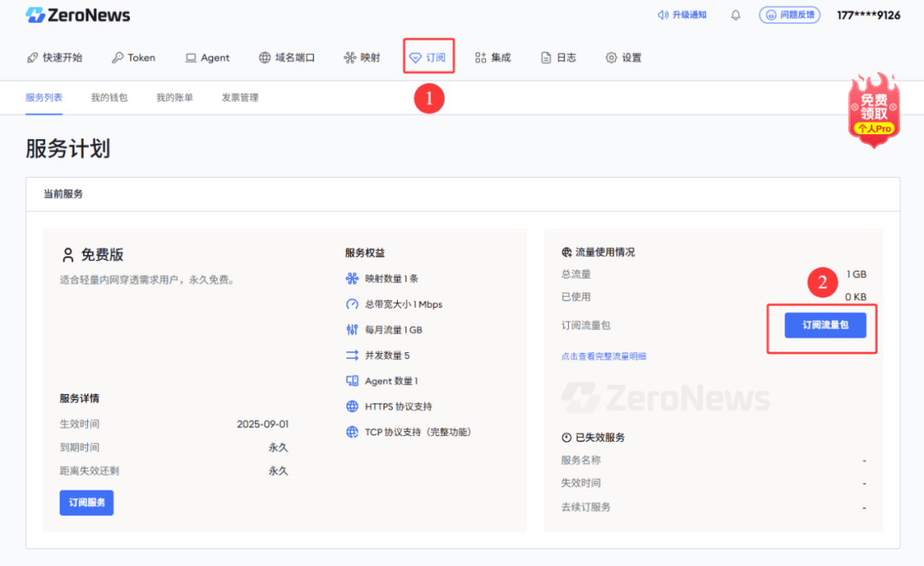
Task: Click the 到期时间 label
Action: click(x=80, y=448)
